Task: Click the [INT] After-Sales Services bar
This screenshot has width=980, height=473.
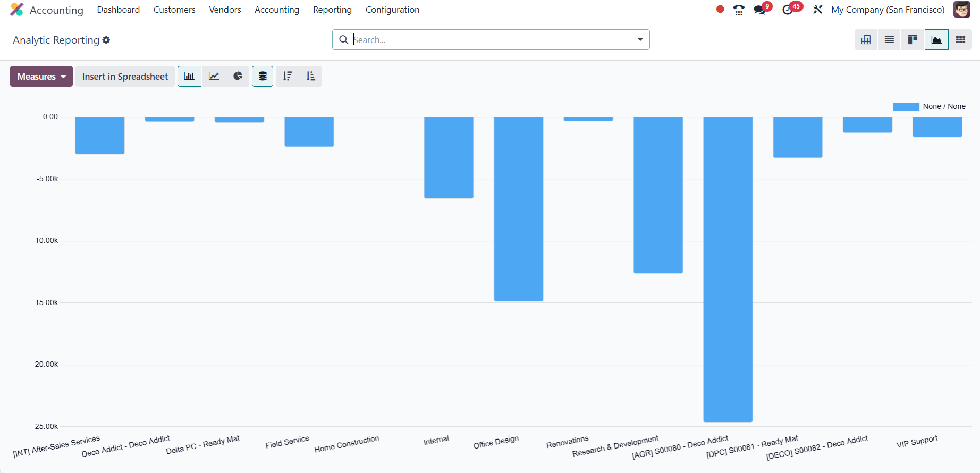Action: [100, 136]
